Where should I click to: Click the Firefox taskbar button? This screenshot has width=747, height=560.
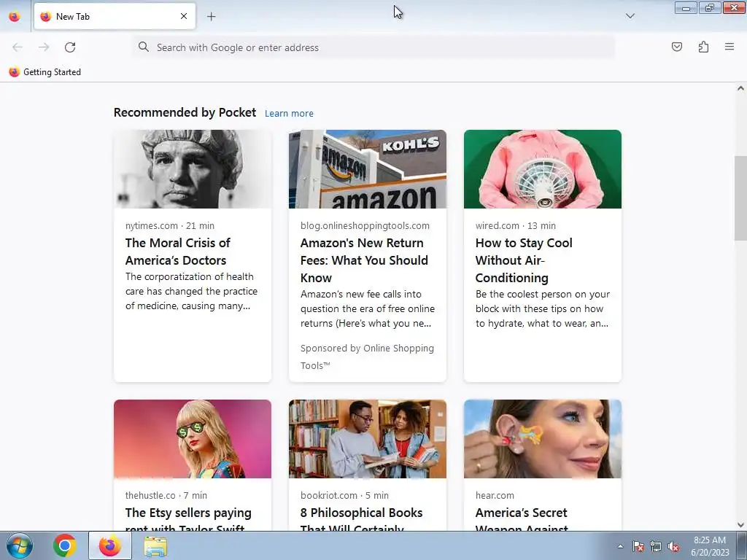[109, 545]
